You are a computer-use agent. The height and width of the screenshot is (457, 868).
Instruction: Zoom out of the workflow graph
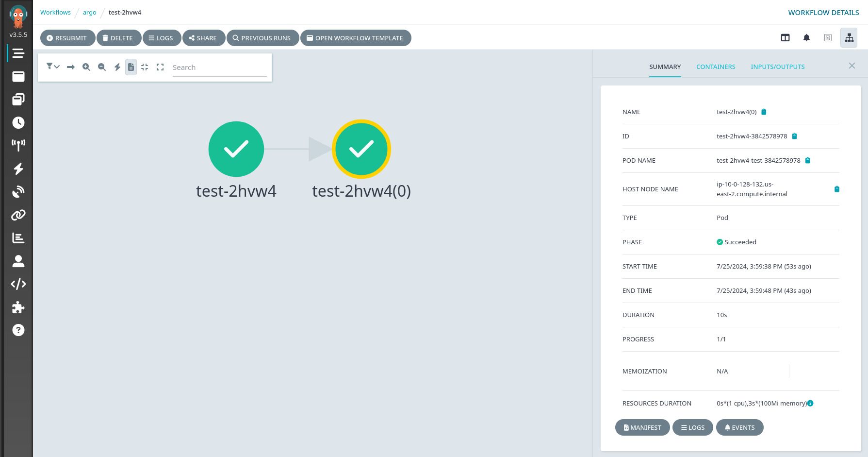[102, 67]
